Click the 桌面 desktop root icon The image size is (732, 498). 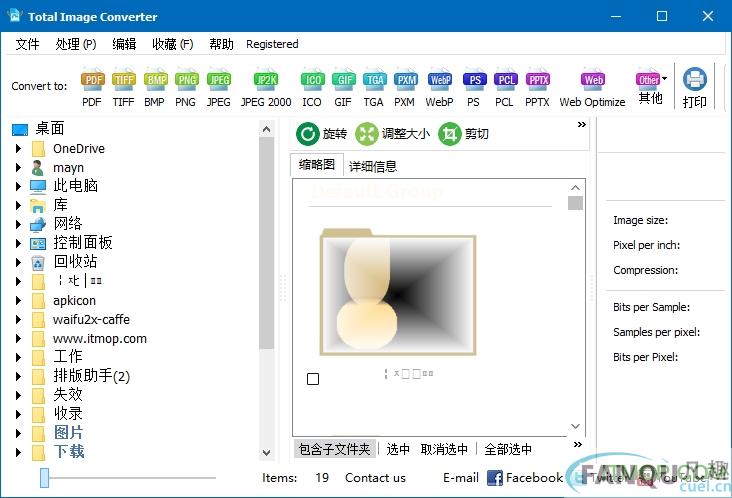(20, 129)
